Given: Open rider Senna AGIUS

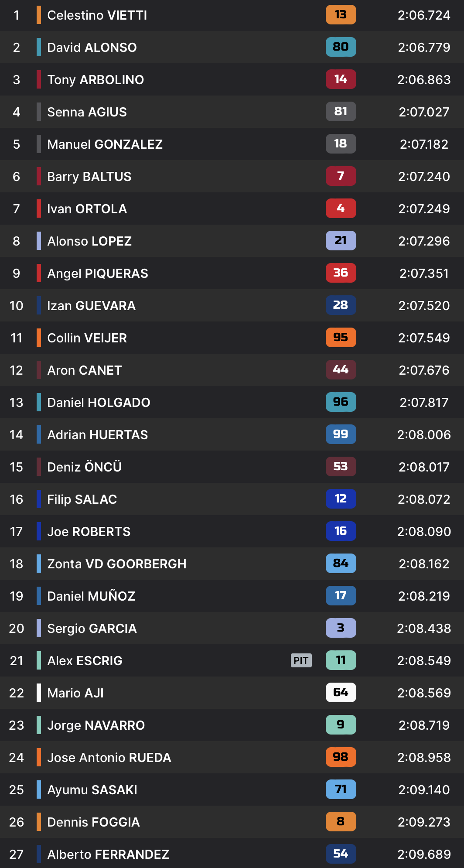Looking at the screenshot, I should click(x=87, y=112).
